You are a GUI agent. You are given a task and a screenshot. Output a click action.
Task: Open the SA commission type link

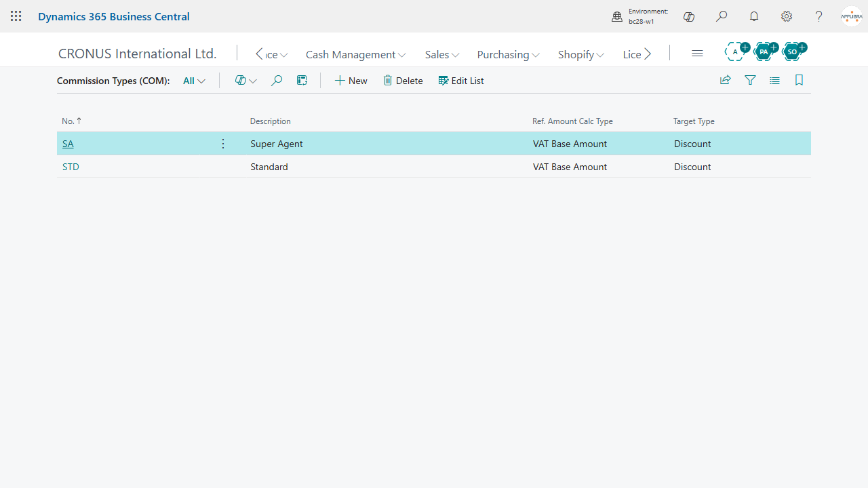(68, 144)
